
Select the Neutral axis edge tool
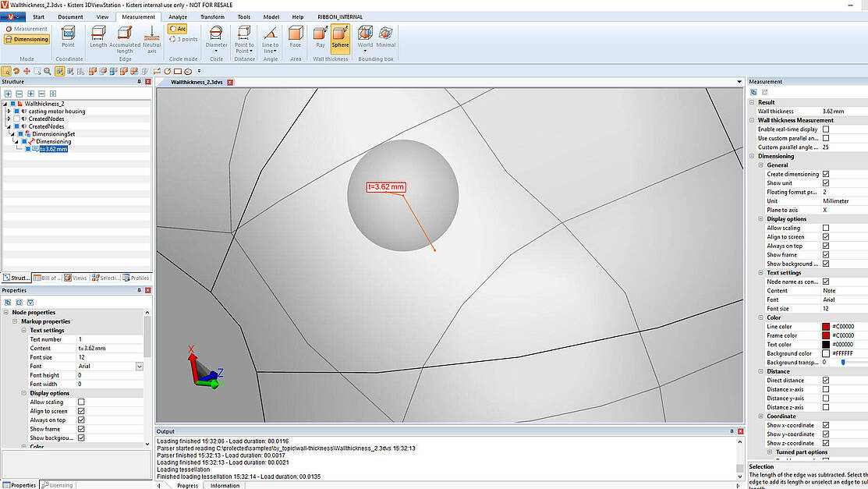pyautogui.click(x=151, y=39)
